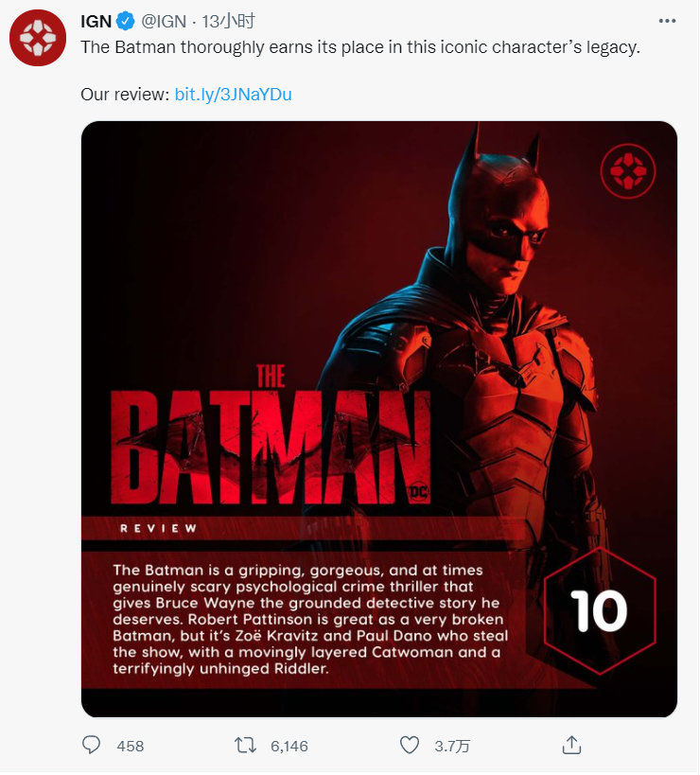
Task: Click the reply speech bubble icon
Action: click(91, 745)
